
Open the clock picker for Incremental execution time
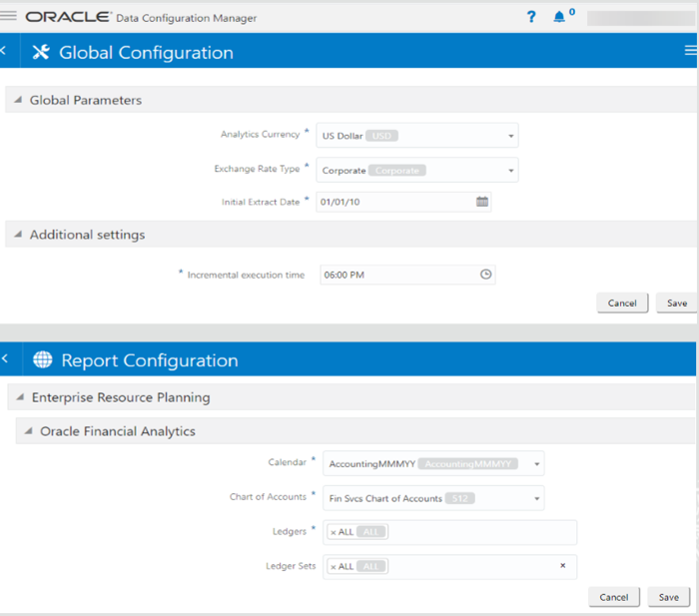point(485,275)
